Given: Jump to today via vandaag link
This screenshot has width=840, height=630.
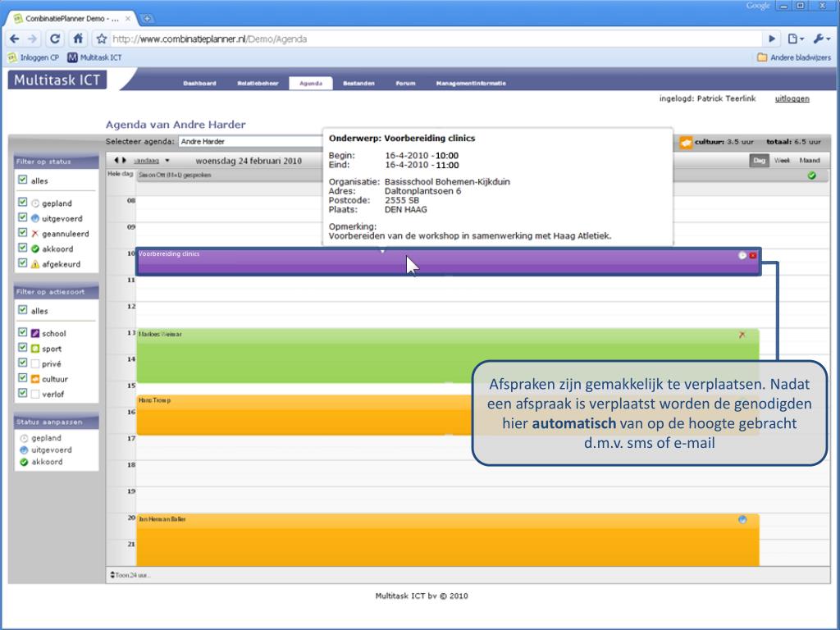Looking at the screenshot, I should (146, 161).
